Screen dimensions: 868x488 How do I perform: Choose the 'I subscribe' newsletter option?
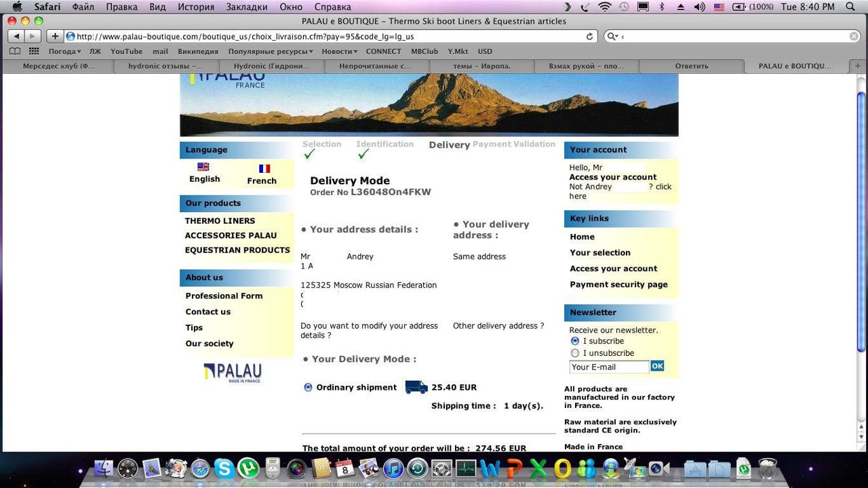575,341
